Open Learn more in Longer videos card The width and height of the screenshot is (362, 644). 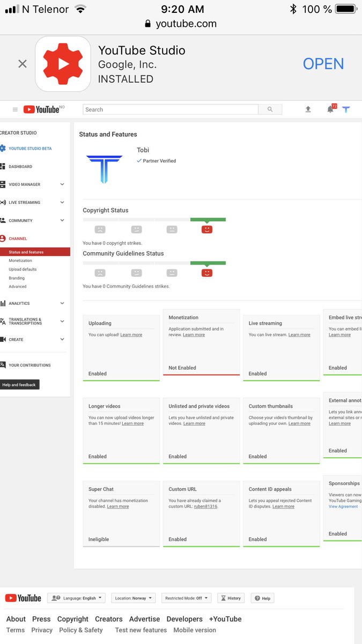[x=133, y=423]
